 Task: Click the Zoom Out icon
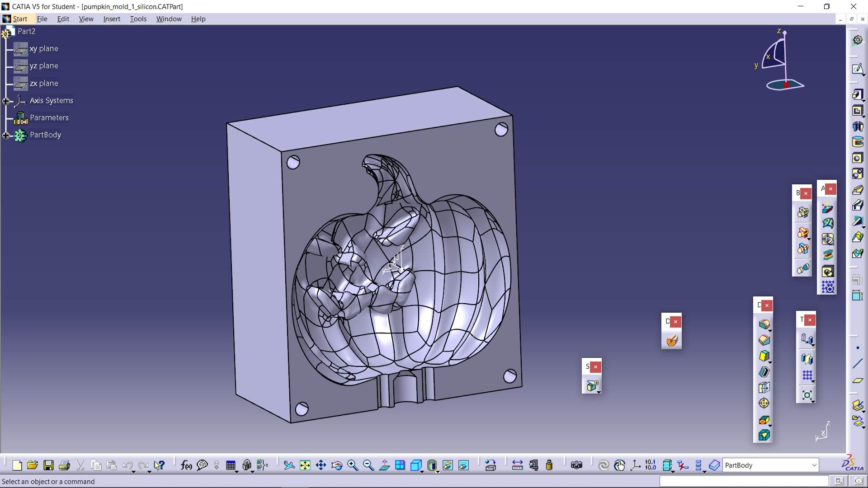(x=368, y=465)
